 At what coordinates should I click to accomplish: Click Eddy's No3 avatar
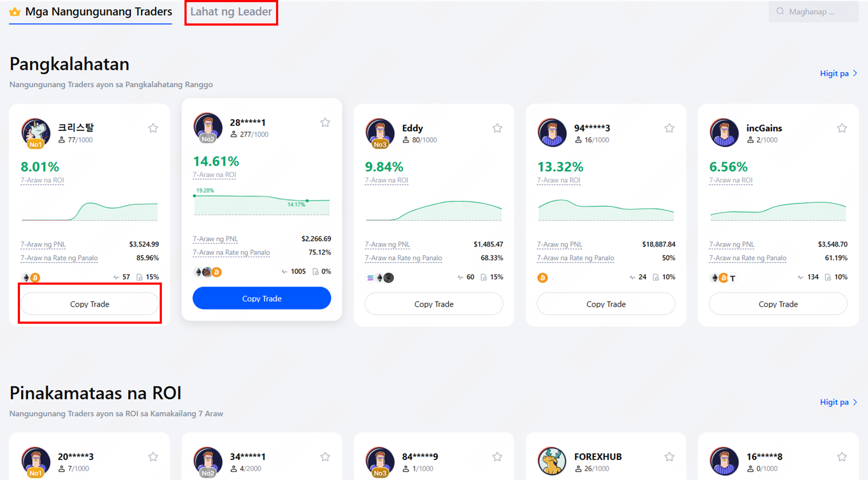point(379,132)
